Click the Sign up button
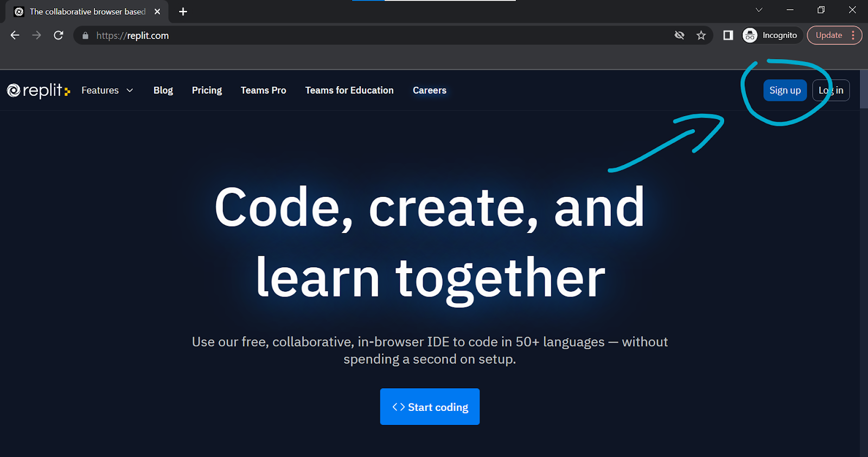 (x=785, y=91)
